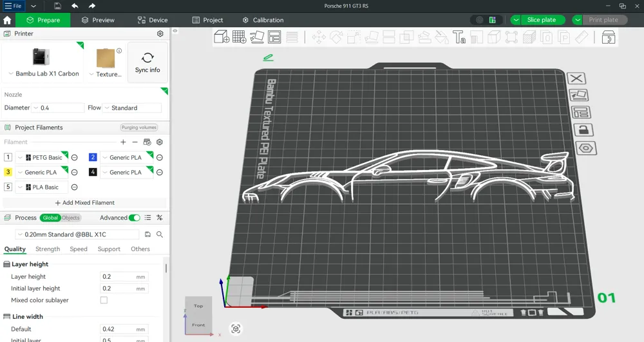Select the Scale tool icon
Screen dimensions: 644x342
tap(354, 37)
